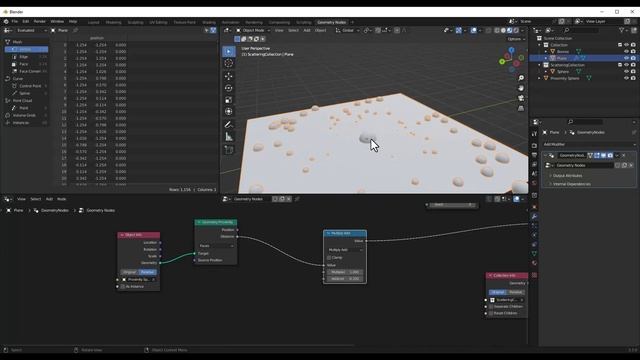The image size is (640, 360).
Task: Toggle visibility eye for ScatteringCollection in outliner
Action: [x=626, y=65]
